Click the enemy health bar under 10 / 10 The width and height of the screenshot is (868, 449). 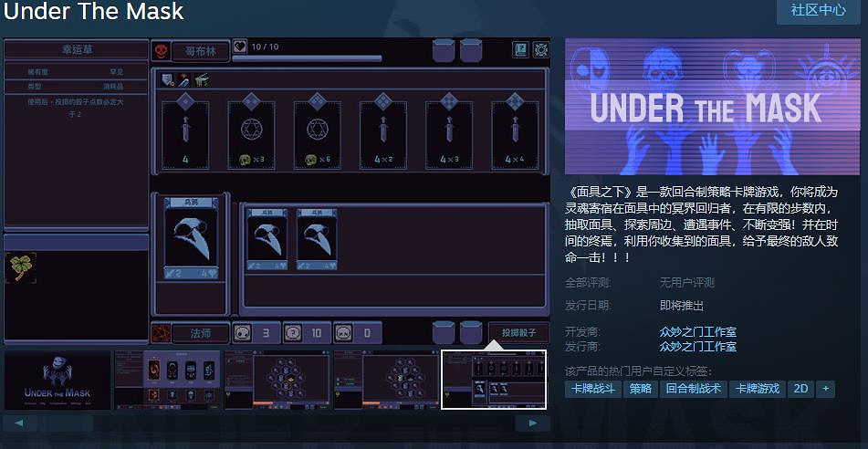click(x=308, y=58)
